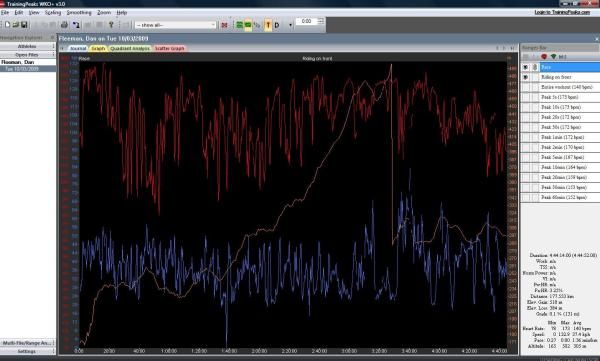Close the Fleeman, Dan workout window
The height and width of the screenshot is (361, 600).
pos(597,39)
